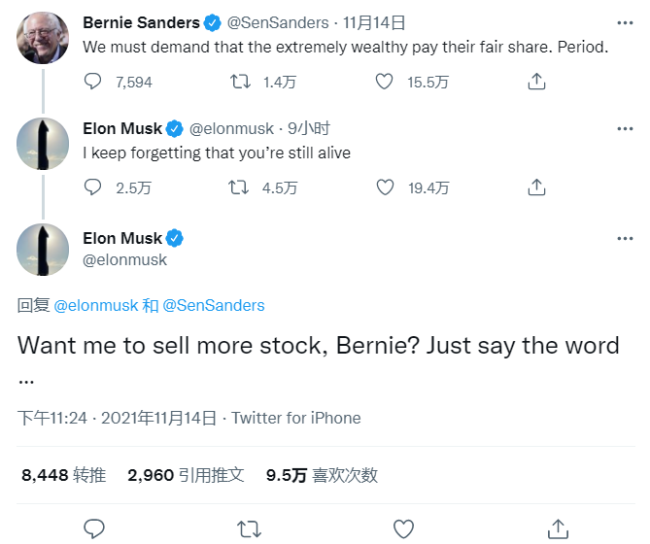Retweet Bernie Sanders' tweet with 1.4万 retweets
650x544 pixels.
(x=240, y=82)
